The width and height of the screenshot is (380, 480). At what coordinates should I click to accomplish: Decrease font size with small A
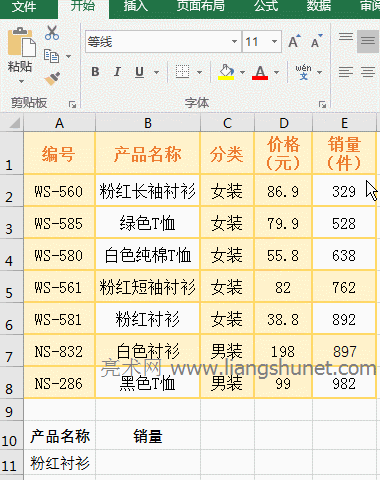316,41
